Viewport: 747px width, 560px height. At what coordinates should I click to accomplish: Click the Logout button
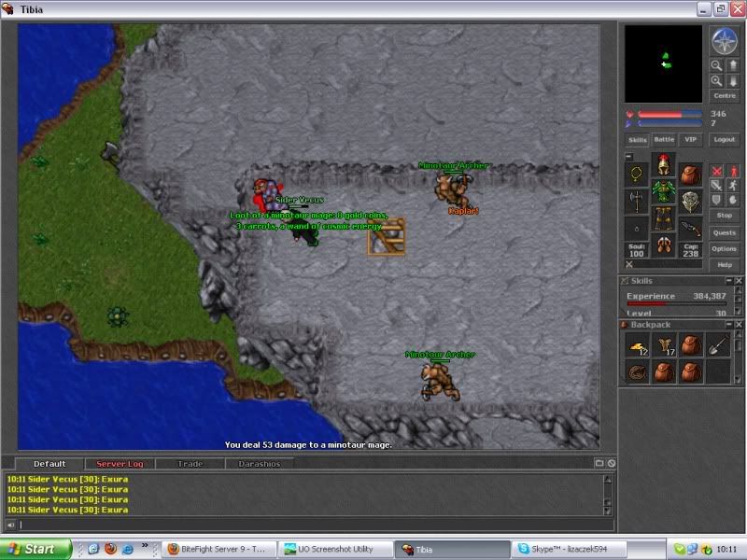tap(725, 139)
